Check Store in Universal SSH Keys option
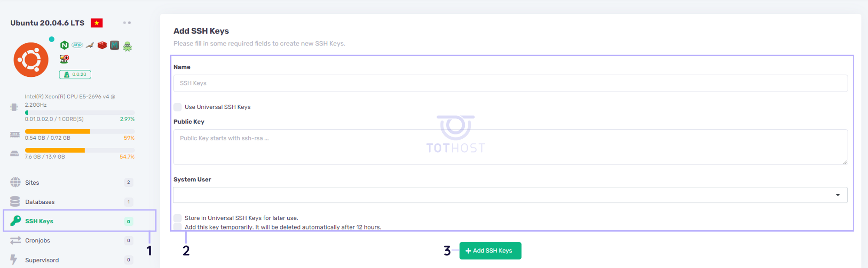The height and width of the screenshot is (268, 868). 178,218
